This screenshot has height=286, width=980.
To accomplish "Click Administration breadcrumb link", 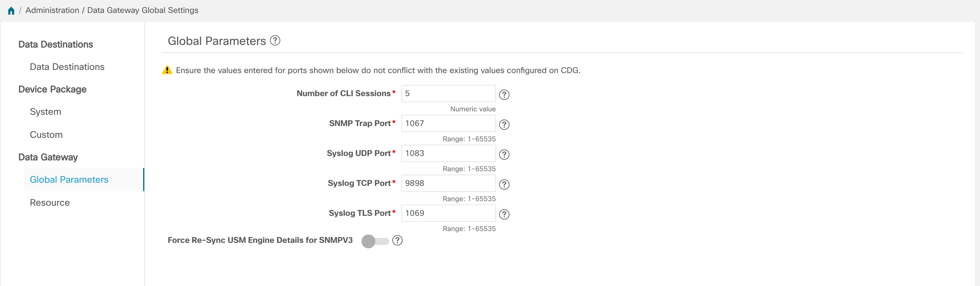I will coord(52,10).
